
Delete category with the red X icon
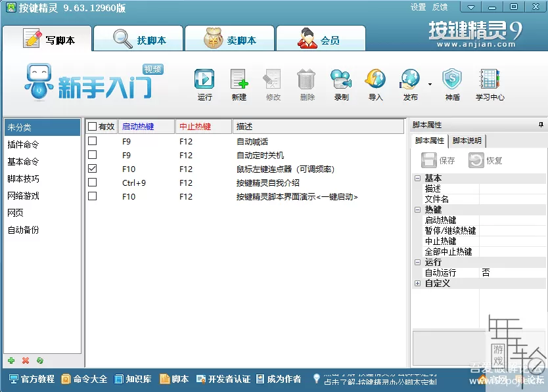coord(26,360)
